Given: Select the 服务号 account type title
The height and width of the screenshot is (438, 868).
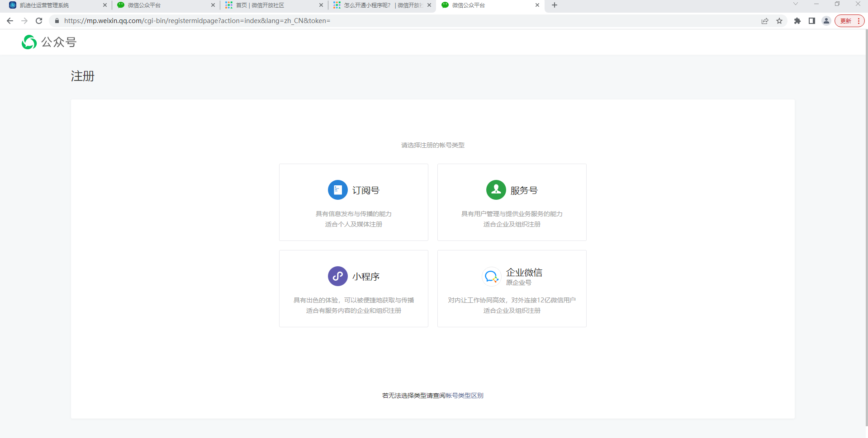Looking at the screenshot, I should coord(524,190).
